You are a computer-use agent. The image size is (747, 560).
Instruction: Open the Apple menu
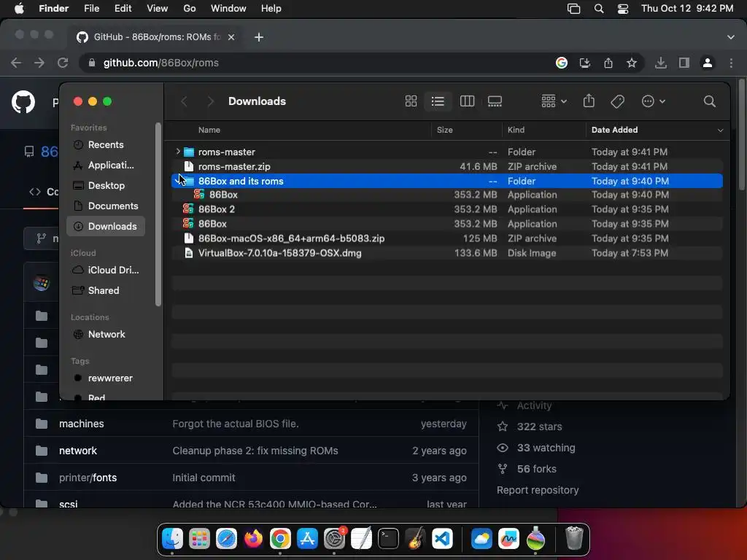[x=20, y=8]
